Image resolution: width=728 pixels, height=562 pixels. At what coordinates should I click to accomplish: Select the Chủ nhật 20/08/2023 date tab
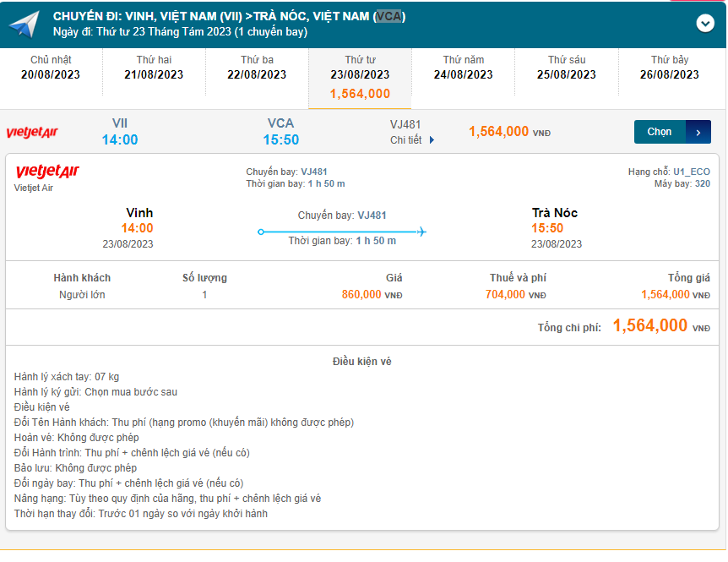tap(51, 68)
